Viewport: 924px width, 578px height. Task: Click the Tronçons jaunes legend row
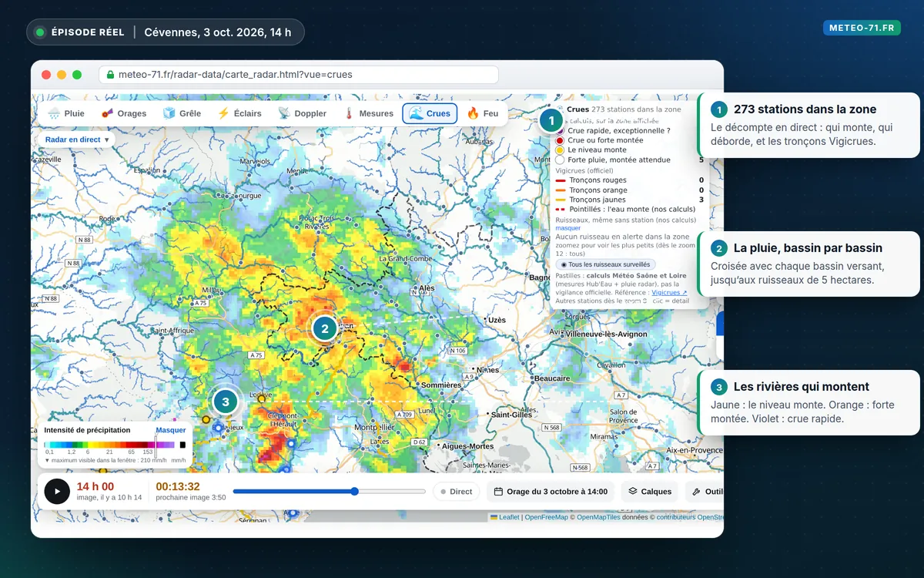pos(630,200)
